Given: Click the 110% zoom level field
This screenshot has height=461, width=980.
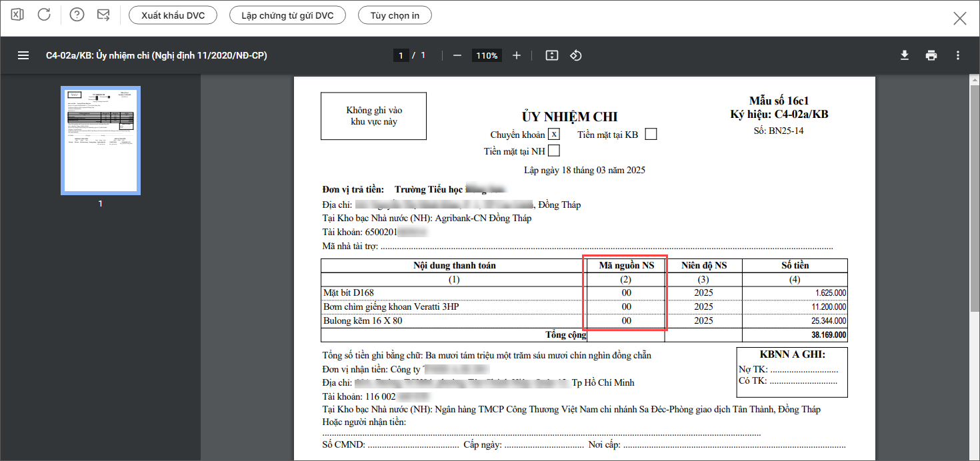Looking at the screenshot, I should tap(487, 55).
